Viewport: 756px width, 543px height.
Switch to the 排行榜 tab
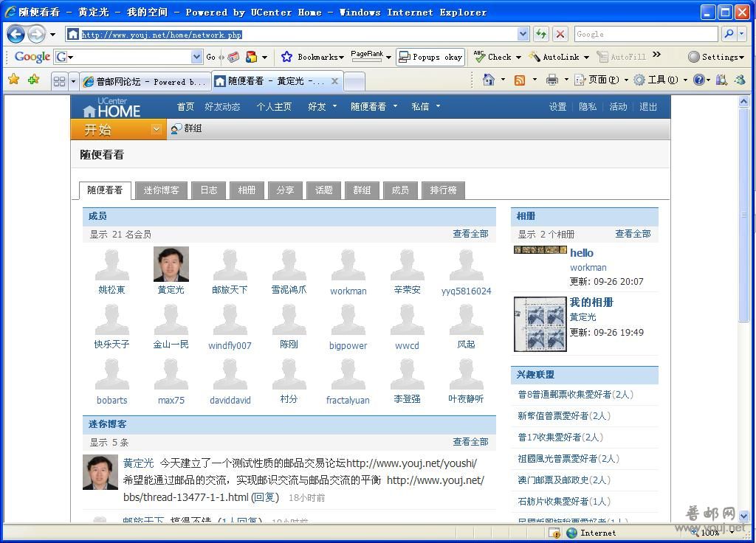443,190
